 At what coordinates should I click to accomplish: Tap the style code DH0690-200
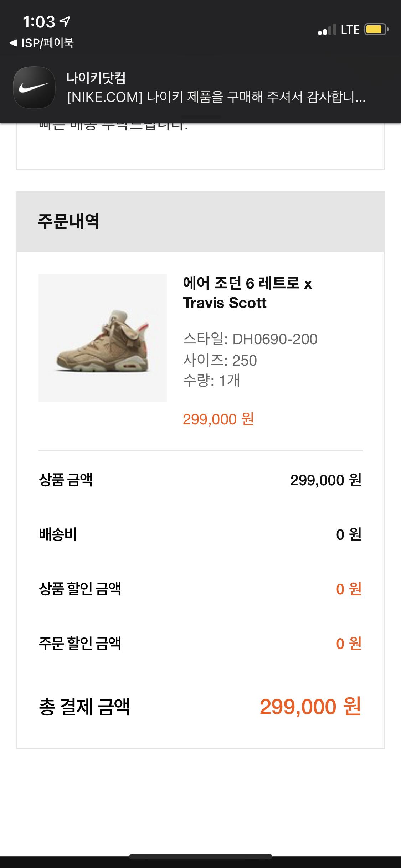274,339
